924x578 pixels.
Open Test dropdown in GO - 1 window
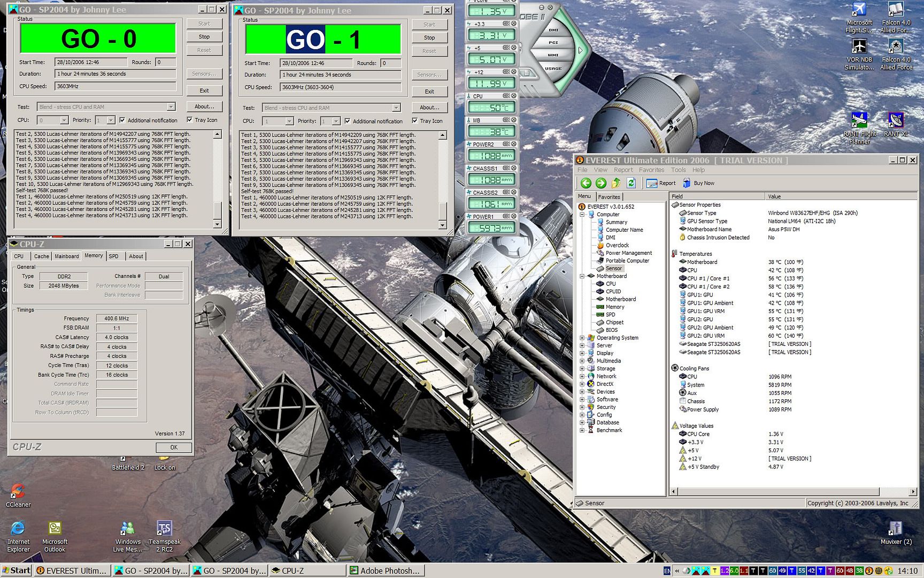[396, 108]
